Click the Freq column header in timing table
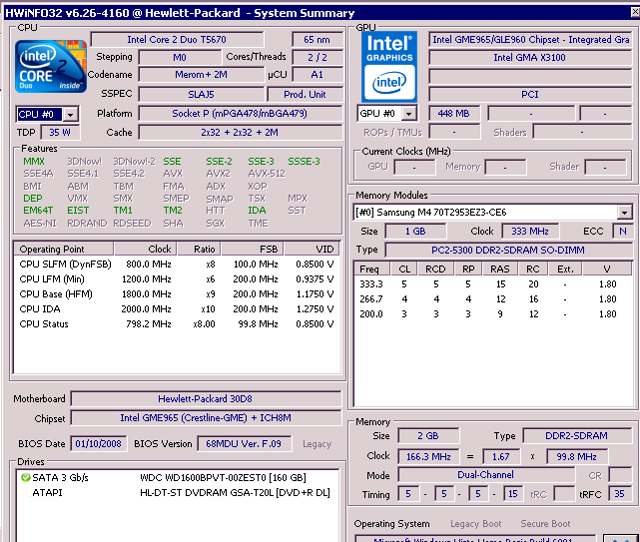This screenshot has height=542, width=640. pos(370,269)
